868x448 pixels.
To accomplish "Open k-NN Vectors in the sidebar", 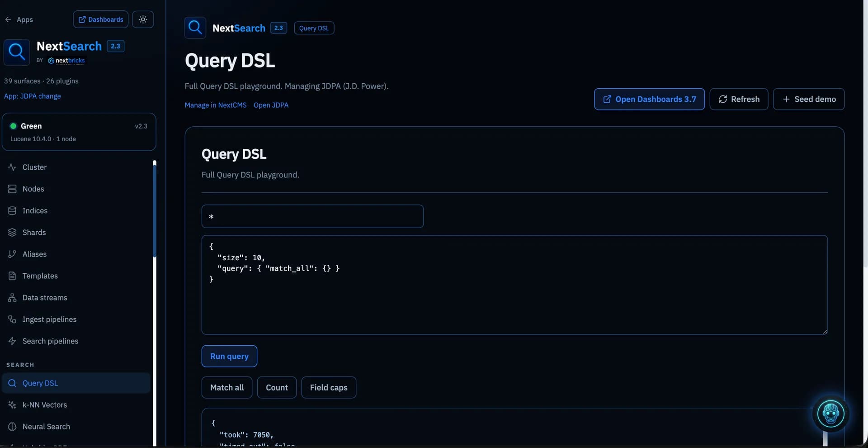I will pyautogui.click(x=76, y=405).
